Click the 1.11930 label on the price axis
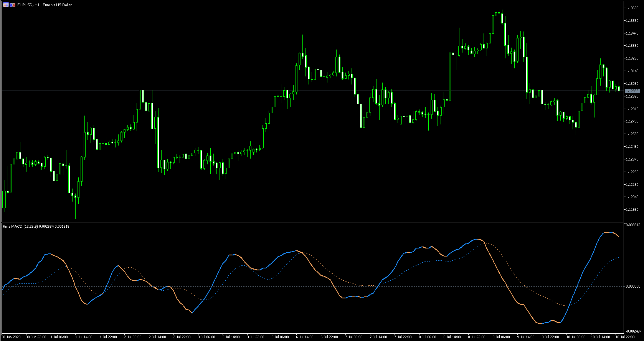The height and width of the screenshot is (341, 644). point(632,210)
